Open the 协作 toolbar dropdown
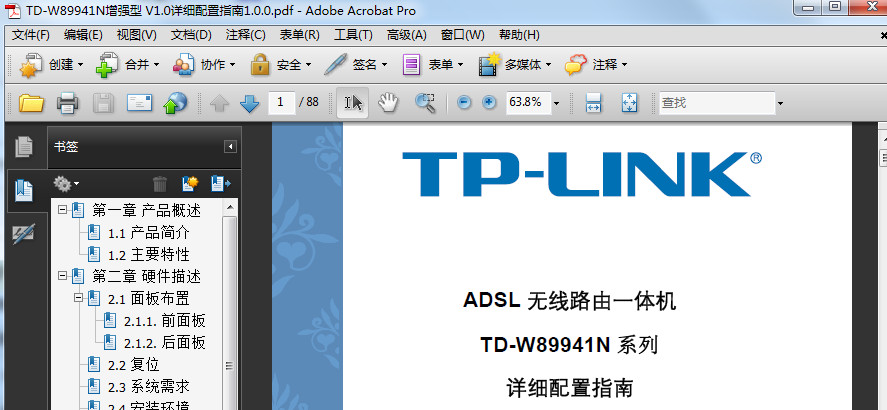 pos(204,65)
